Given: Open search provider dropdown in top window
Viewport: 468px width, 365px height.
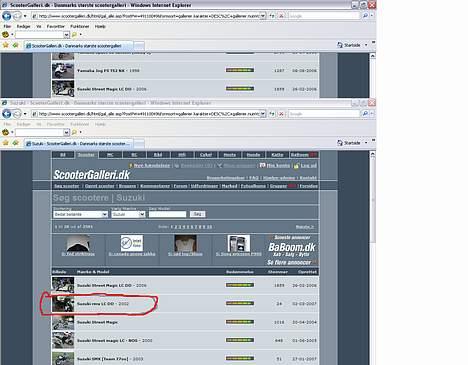Looking at the screenshot, I should click(x=372, y=16).
